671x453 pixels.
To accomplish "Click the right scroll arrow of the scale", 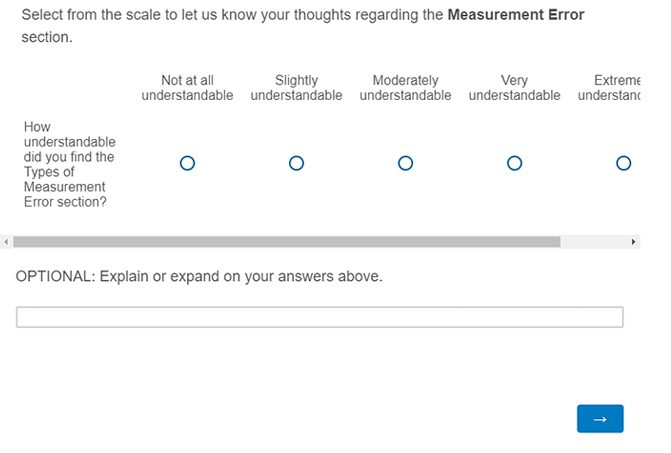I will (633, 242).
